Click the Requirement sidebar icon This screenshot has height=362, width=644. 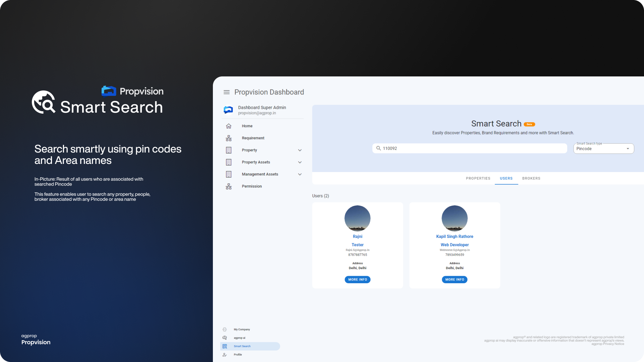[229, 138]
